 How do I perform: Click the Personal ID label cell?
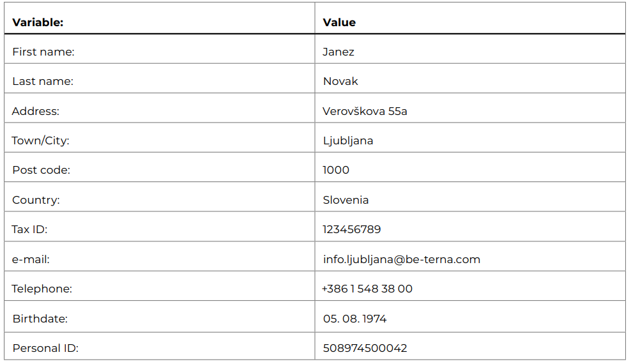coord(160,346)
